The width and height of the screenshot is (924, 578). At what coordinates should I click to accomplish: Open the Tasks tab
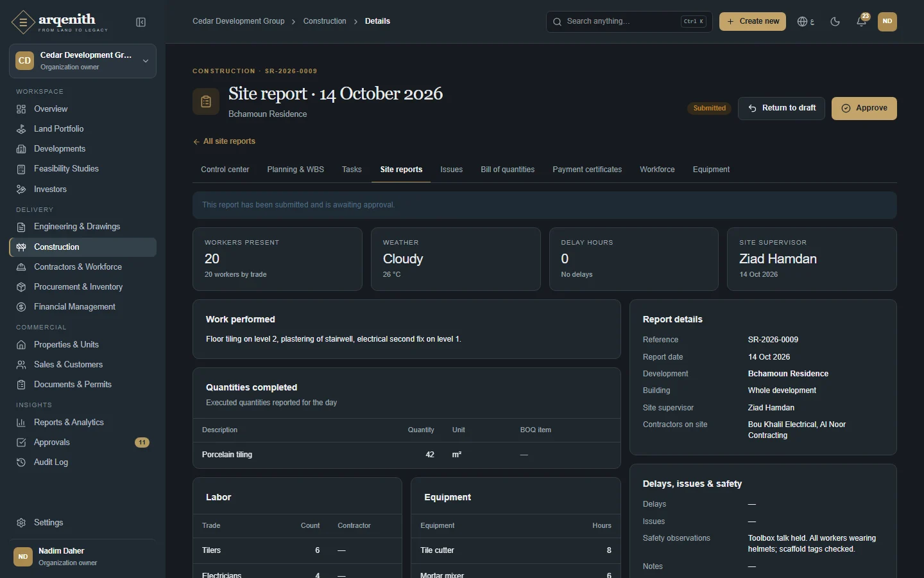(x=352, y=170)
